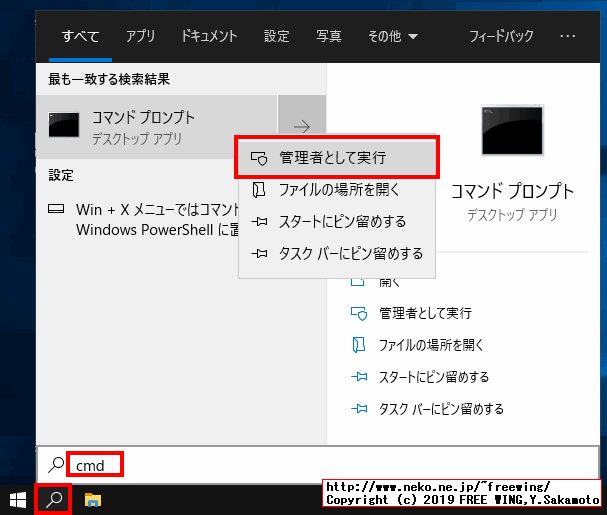Click ファイルの場所を開く in the right pane

[431, 345]
